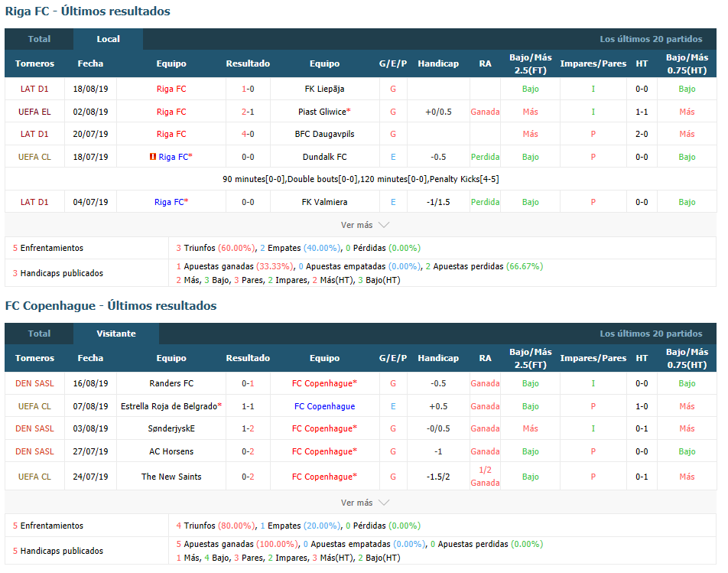Screen dimensions: 728x573
Task: Open Los últimos 20 partidos in Copenhague header
Action: point(651,334)
